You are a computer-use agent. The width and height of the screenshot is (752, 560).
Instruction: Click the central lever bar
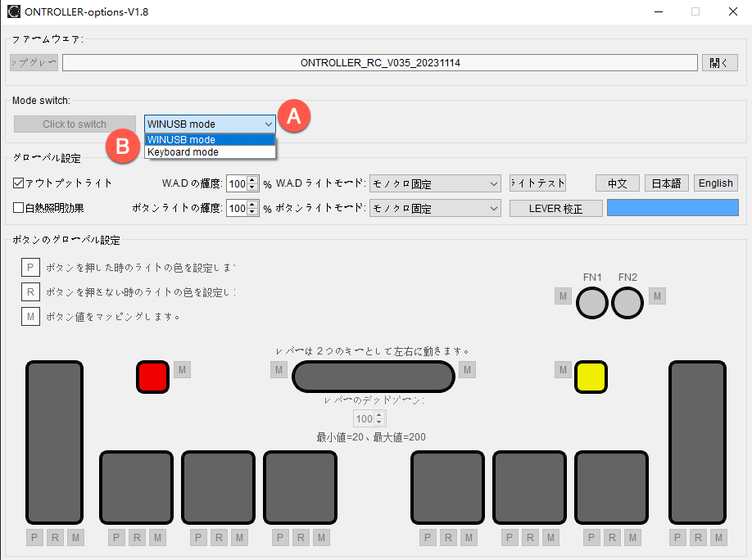(x=373, y=377)
